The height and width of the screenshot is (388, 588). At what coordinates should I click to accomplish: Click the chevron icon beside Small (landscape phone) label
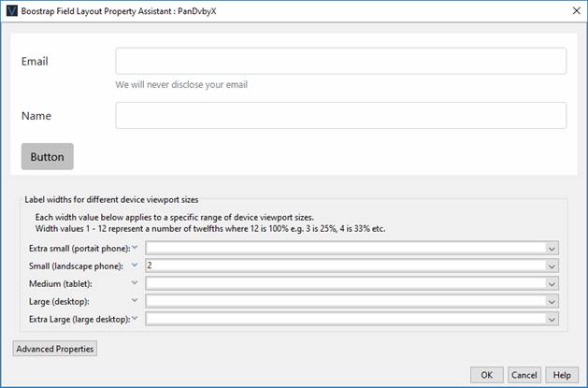click(x=136, y=266)
